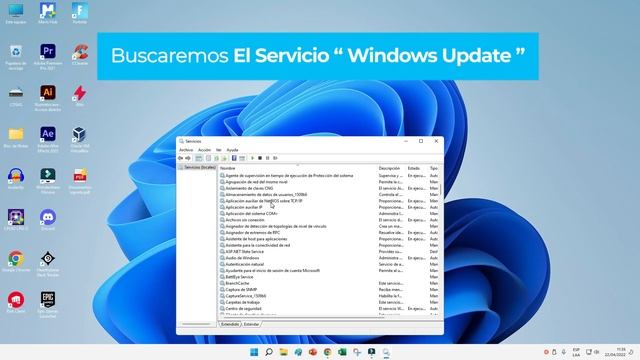
Task: Click the Pause service toolbar icon
Action: coord(267,158)
